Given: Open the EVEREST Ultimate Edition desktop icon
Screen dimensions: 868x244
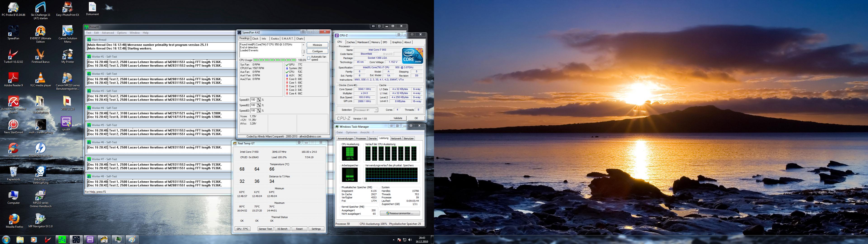Looking at the screenshot, I should tap(40, 31).
